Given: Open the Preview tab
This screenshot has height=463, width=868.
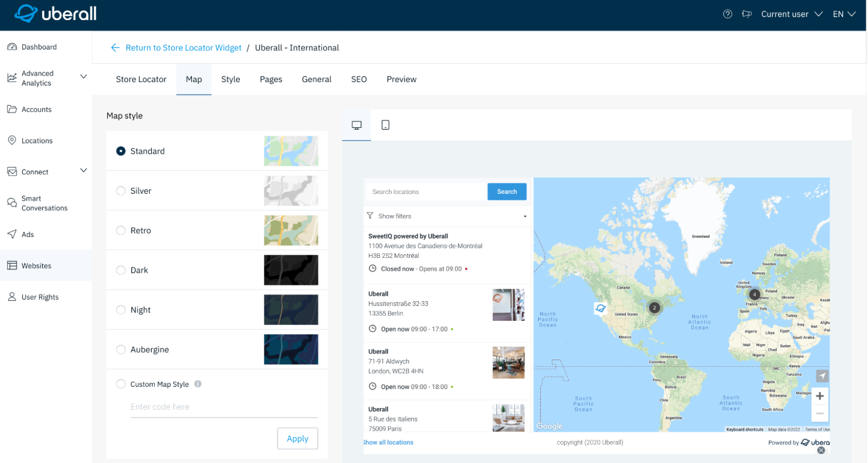Looking at the screenshot, I should [402, 79].
